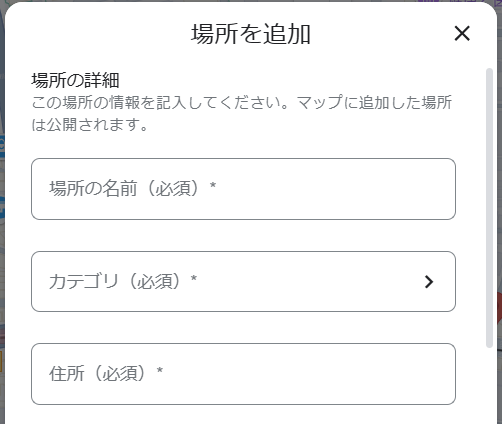502x424 pixels.
Task: Focus the 住所（必須）input field
Action: coord(243,374)
